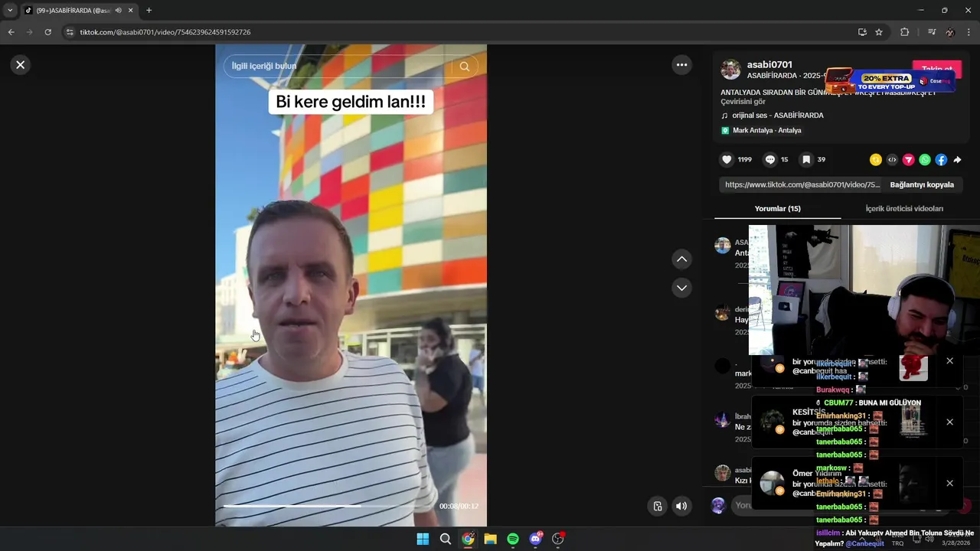The height and width of the screenshot is (551, 980).
Task: Open Chrome from the taskbar
Action: click(x=468, y=539)
